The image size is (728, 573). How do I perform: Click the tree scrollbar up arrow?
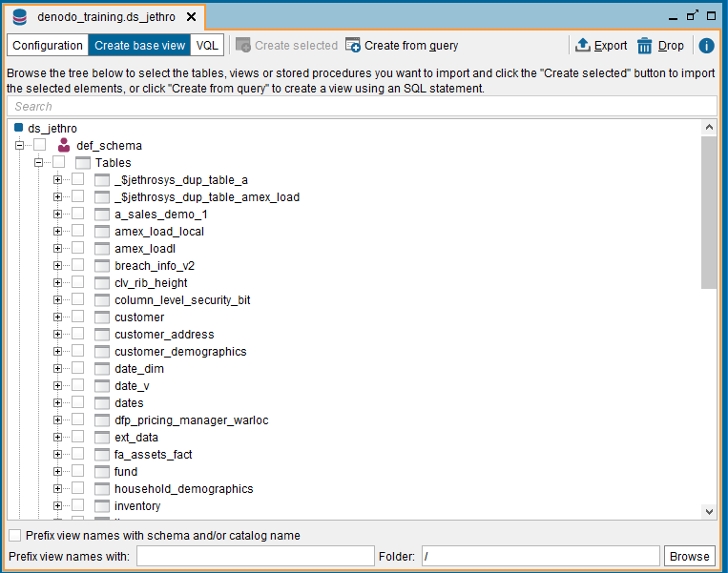click(709, 127)
